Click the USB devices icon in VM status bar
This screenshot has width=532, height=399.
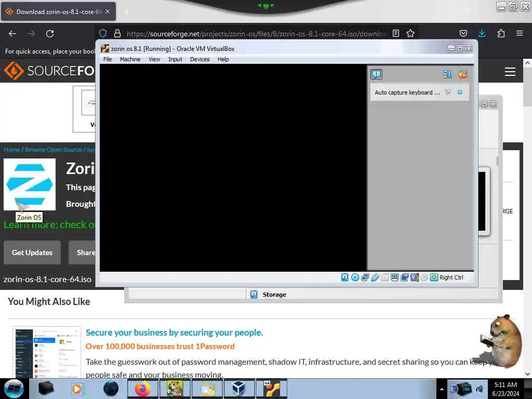tap(375, 277)
